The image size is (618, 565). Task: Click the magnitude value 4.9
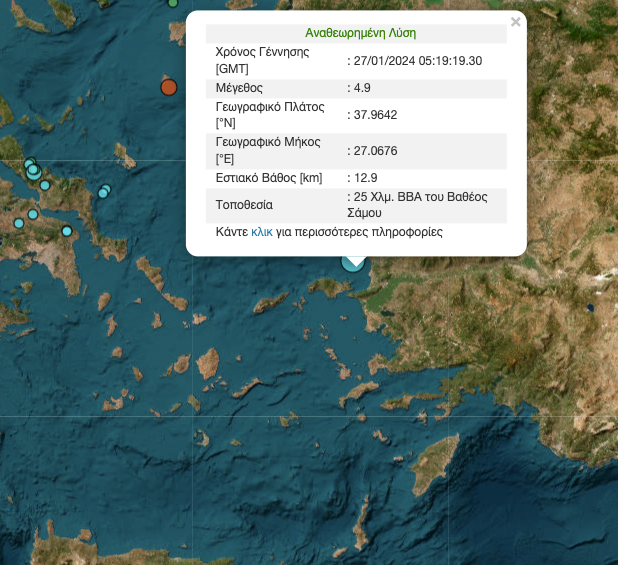click(x=362, y=88)
